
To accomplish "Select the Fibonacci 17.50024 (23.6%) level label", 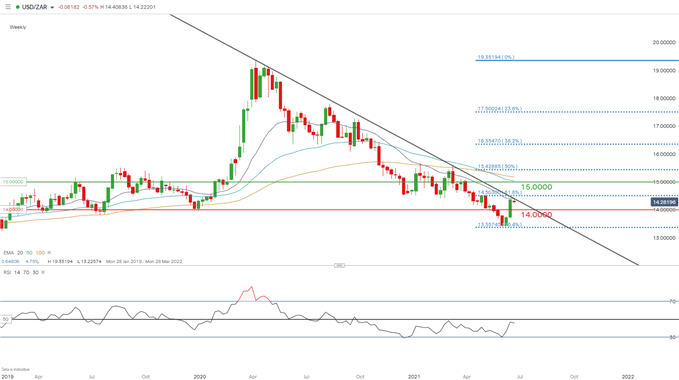I will point(500,109).
